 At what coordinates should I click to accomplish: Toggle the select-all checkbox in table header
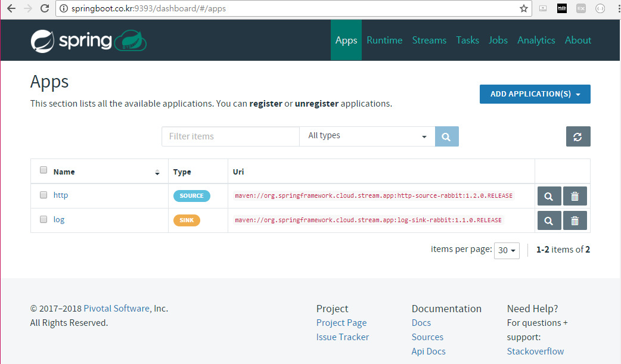tap(43, 169)
